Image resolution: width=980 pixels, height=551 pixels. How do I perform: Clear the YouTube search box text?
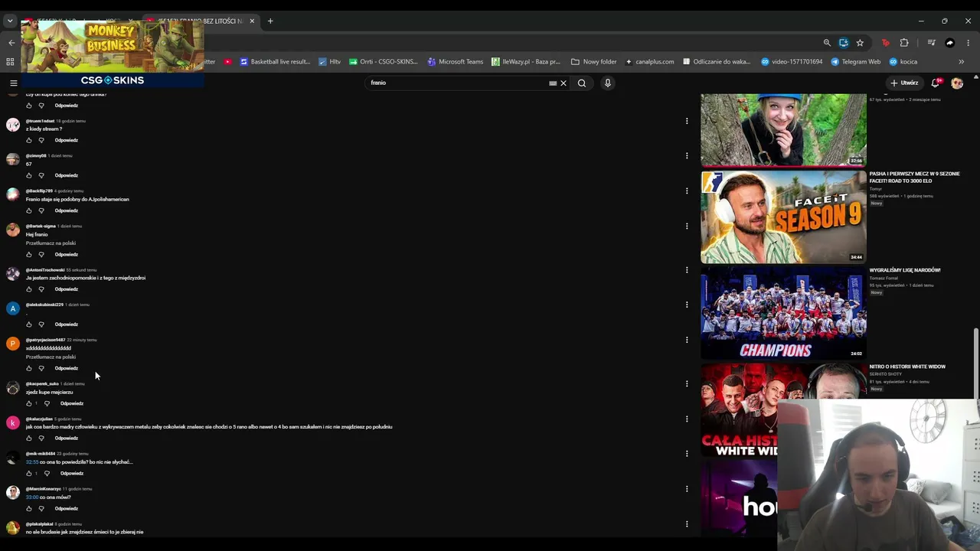tap(563, 83)
